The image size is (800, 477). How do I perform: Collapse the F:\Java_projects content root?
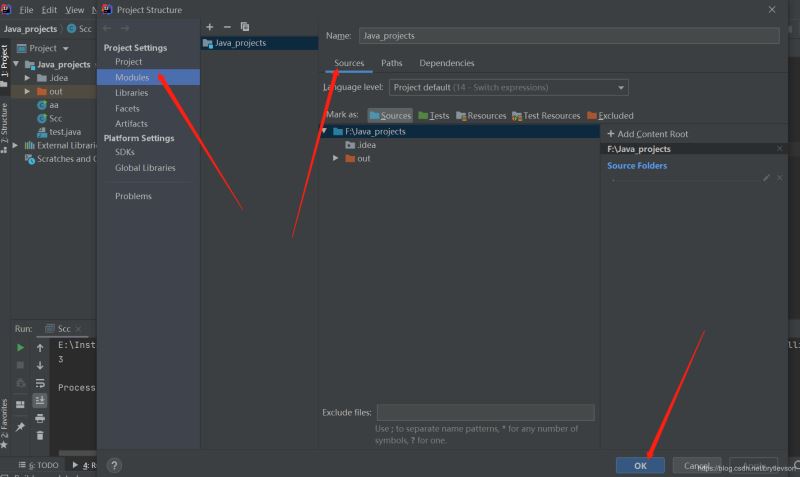tap(324, 131)
